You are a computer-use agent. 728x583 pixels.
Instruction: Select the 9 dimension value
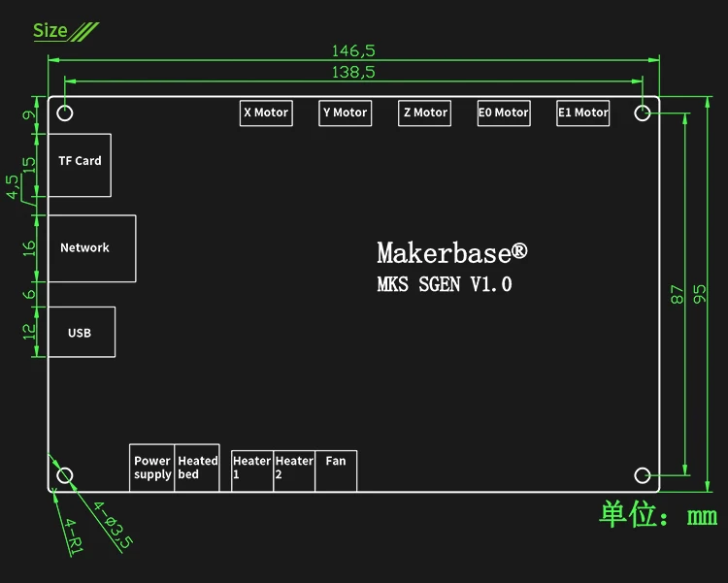coord(29,114)
